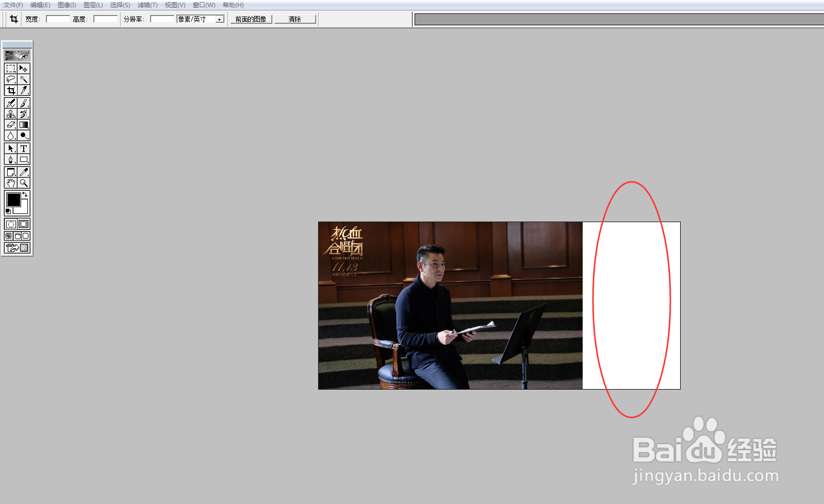Select the Path Selection arrow tool
The height and width of the screenshot is (504, 824).
pos(11,148)
